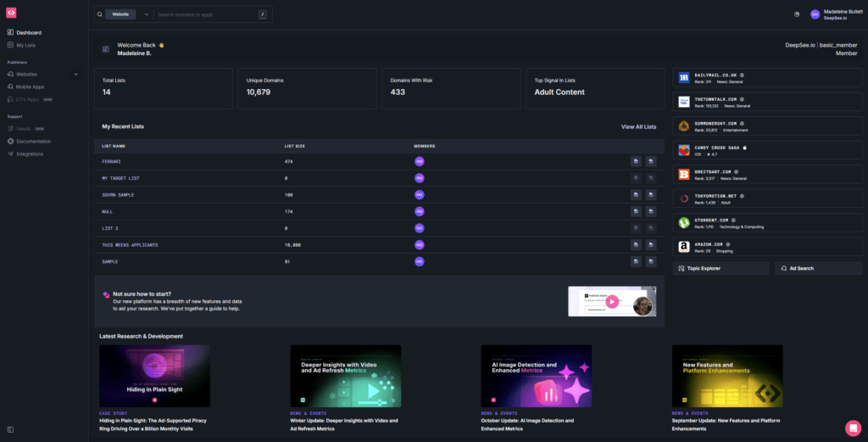868x442 pixels.
Task: Open Integrations in the sidebar
Action: pyautogui.click(x=25, y=154)
